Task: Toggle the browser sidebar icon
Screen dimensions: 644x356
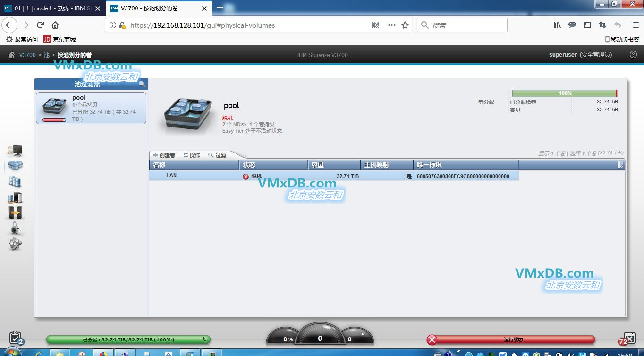Action: click(587, 25)
